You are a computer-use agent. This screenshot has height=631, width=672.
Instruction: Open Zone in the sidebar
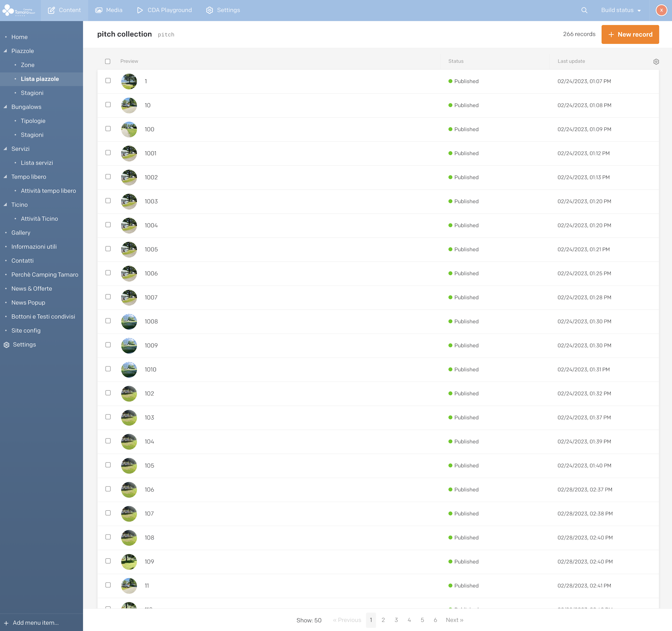point(28,65)
